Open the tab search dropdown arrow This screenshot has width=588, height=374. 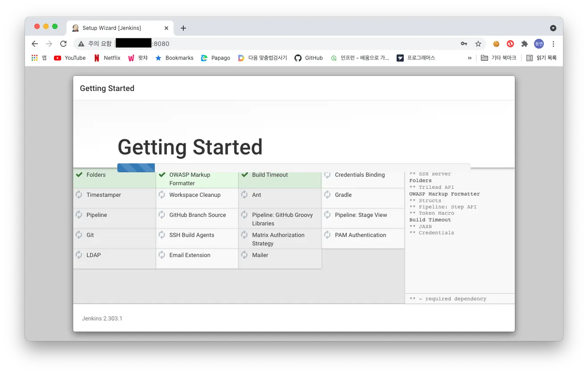click(553, 28)
